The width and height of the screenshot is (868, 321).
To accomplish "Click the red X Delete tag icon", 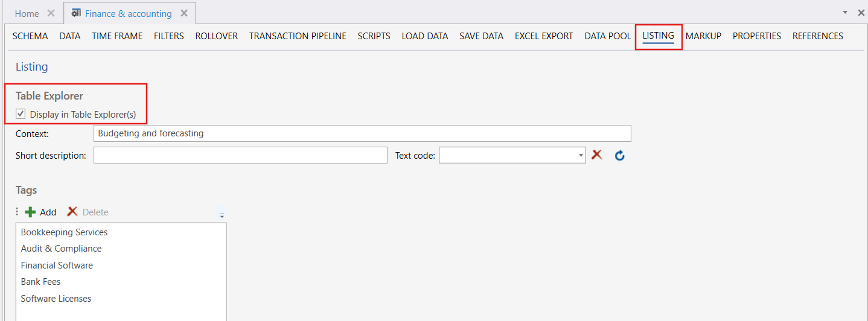I will click(72, 212).
